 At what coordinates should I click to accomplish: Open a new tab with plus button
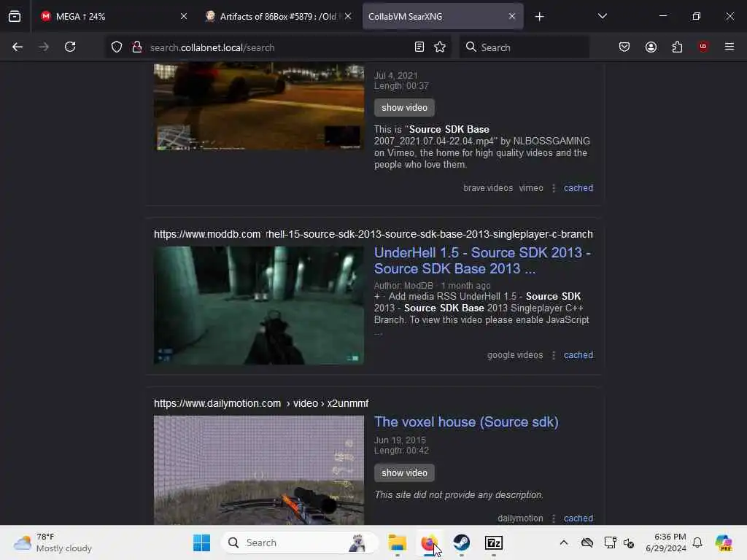point(539,17)
